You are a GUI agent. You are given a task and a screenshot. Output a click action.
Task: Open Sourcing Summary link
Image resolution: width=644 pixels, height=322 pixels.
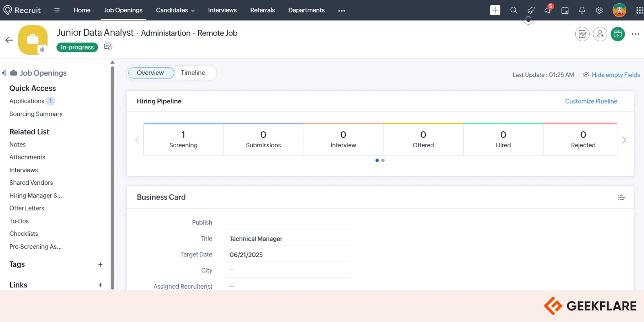36,114
